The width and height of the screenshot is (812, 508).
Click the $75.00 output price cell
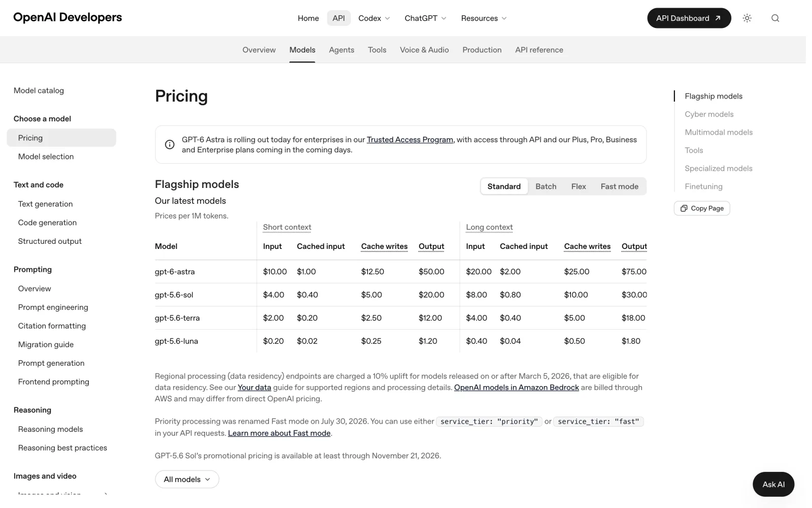click(634, 272)
